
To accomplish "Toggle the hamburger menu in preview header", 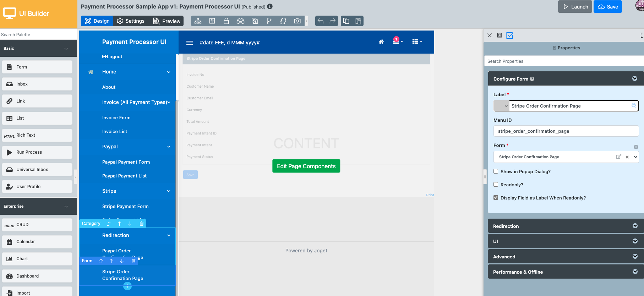I will point(190,43).
